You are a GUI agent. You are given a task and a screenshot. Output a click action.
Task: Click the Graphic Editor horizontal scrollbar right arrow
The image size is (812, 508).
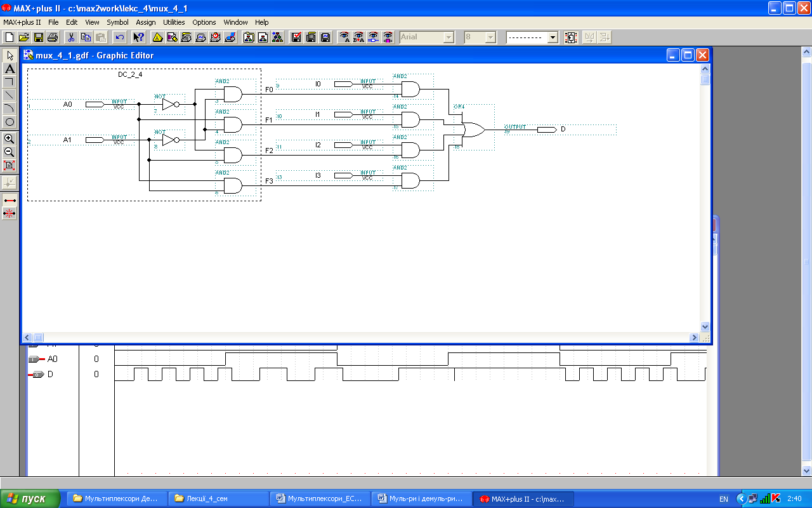point(695,337)
